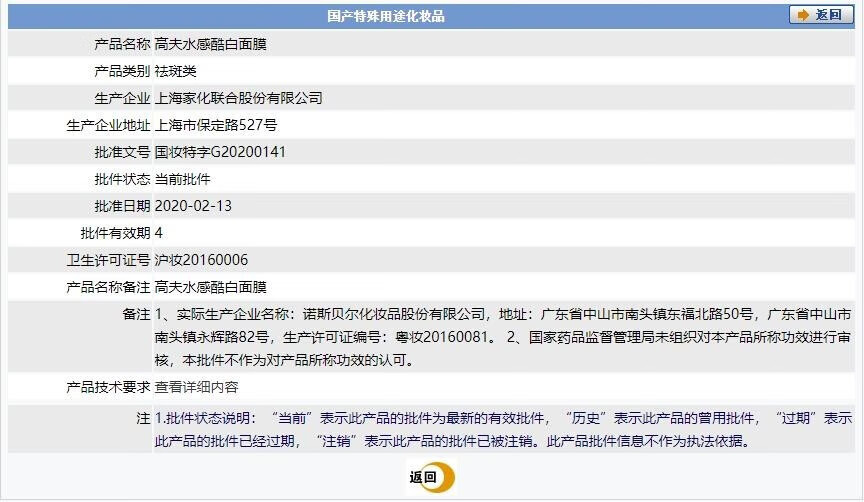Select address 上海市保定路527号
Screen dimensions: 864x502
point(215,125)
